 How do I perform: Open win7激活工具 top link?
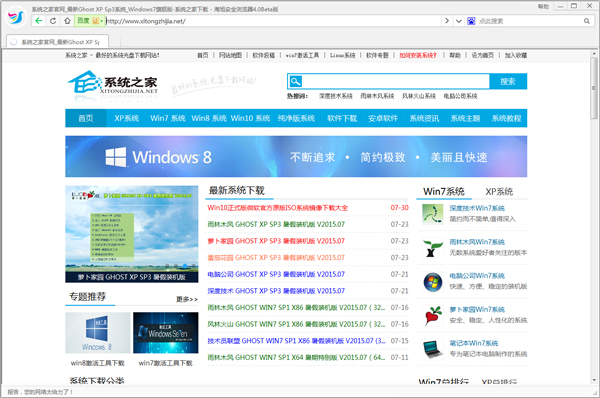[302, 55]
